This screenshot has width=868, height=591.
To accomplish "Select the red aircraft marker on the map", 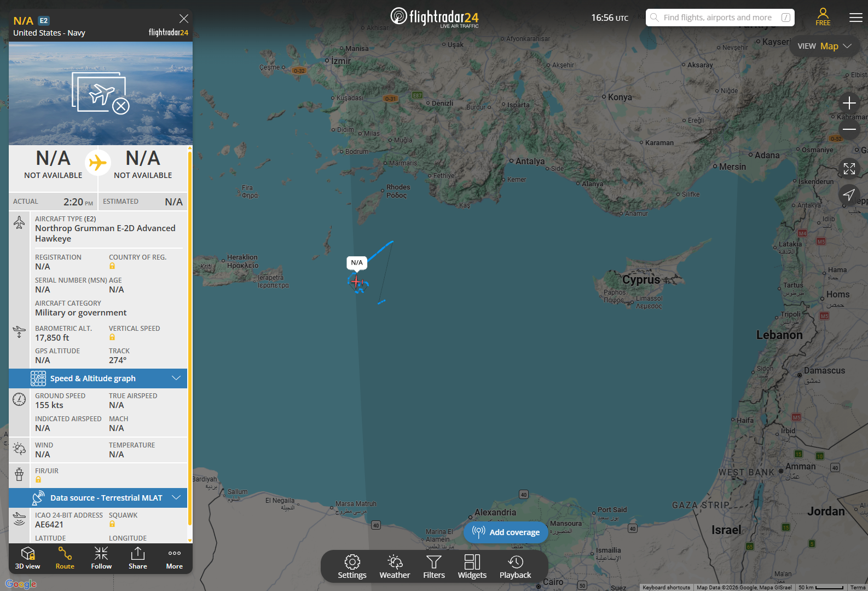I will coord(357,282).
